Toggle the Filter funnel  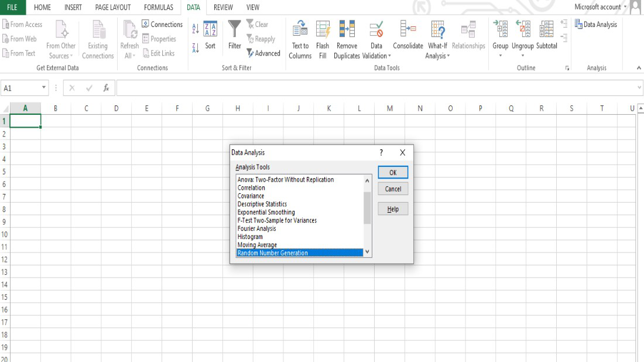coord(235,35)
